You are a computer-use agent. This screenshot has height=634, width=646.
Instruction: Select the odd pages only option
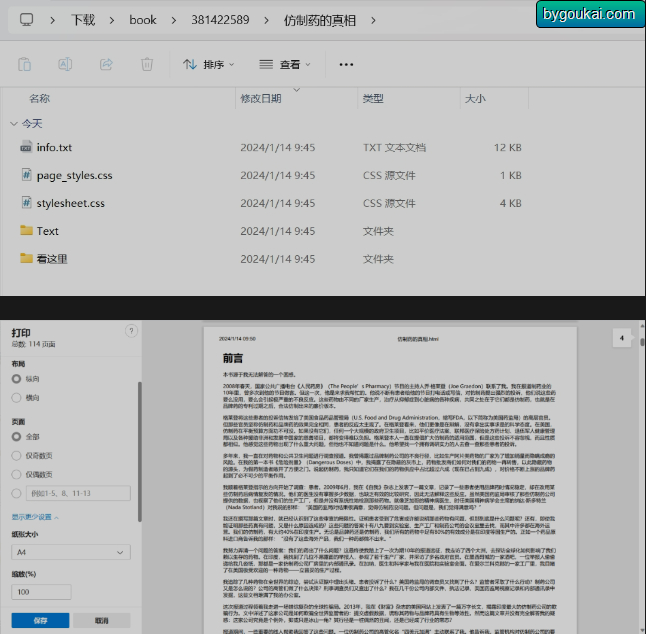coord(16,455)
